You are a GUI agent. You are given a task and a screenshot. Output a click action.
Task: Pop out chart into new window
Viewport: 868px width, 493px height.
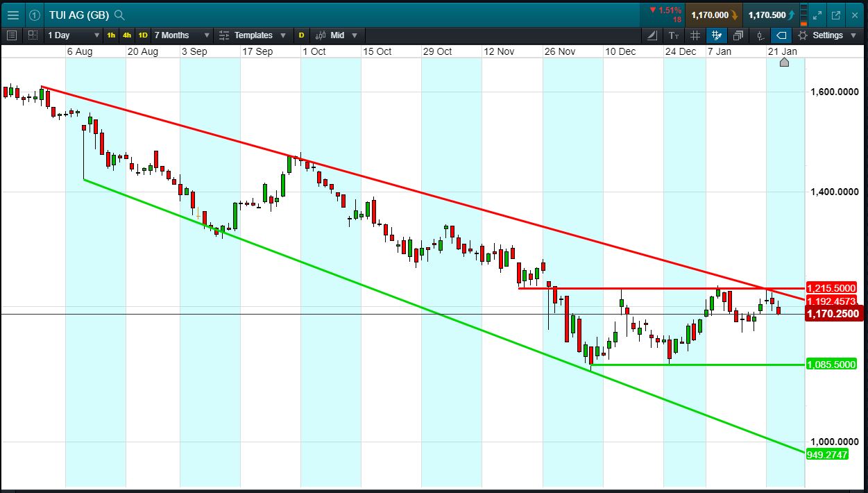pyautogui.click(x=836, y=15)
